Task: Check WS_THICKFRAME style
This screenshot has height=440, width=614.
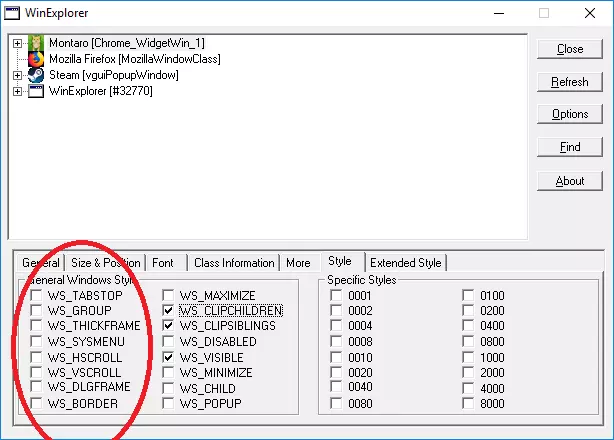Action: tap(36, 325)
